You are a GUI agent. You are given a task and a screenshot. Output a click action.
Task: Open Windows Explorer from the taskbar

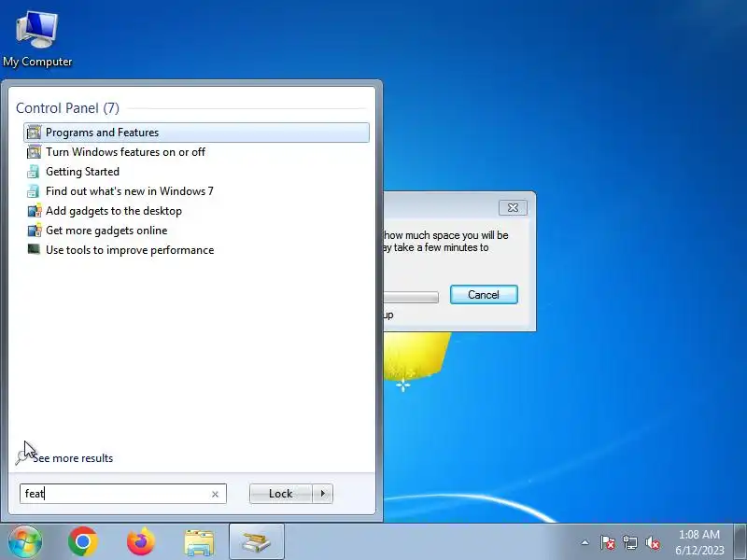[199, 542]
